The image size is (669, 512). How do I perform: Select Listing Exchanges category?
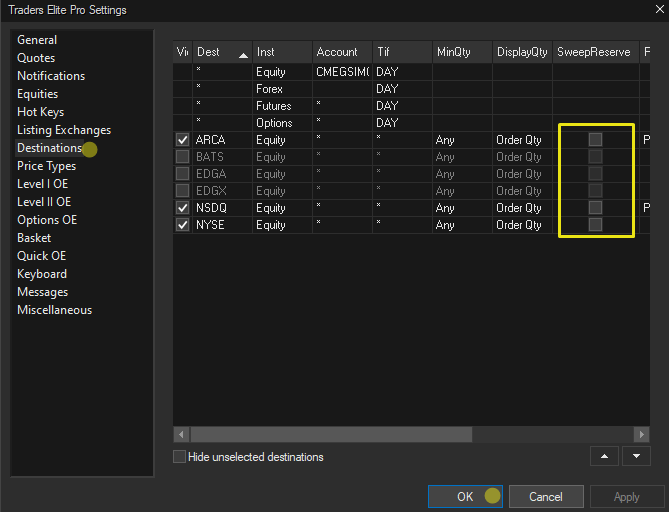point(64,130)
